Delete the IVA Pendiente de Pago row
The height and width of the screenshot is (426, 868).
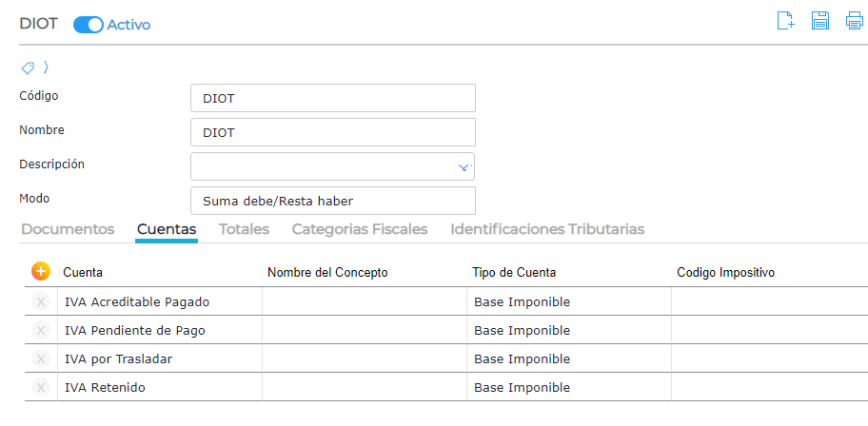[x=41, y=330]
